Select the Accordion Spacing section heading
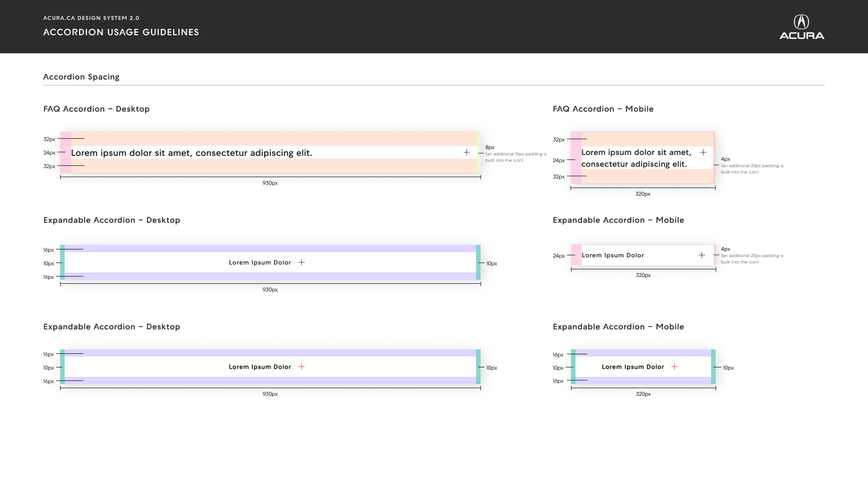Image resolution: width=868 pixels, height=488 pixels. click(x=81, y=77)
